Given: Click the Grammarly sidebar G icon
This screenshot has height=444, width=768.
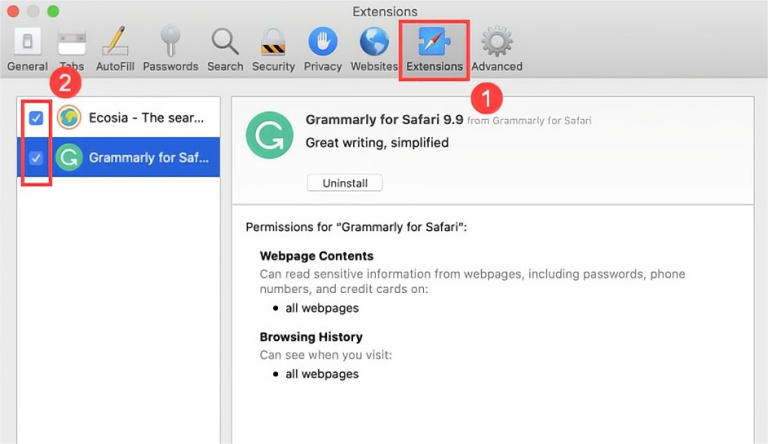Looking at the screenshot, I should point(69,158).
